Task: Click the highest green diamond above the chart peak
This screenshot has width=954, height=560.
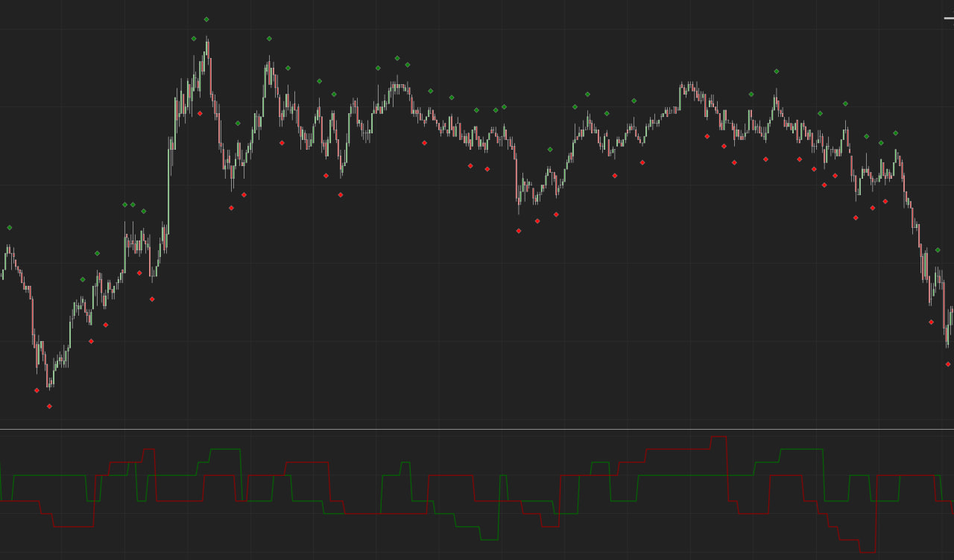Action: click(x=206, y=19)
